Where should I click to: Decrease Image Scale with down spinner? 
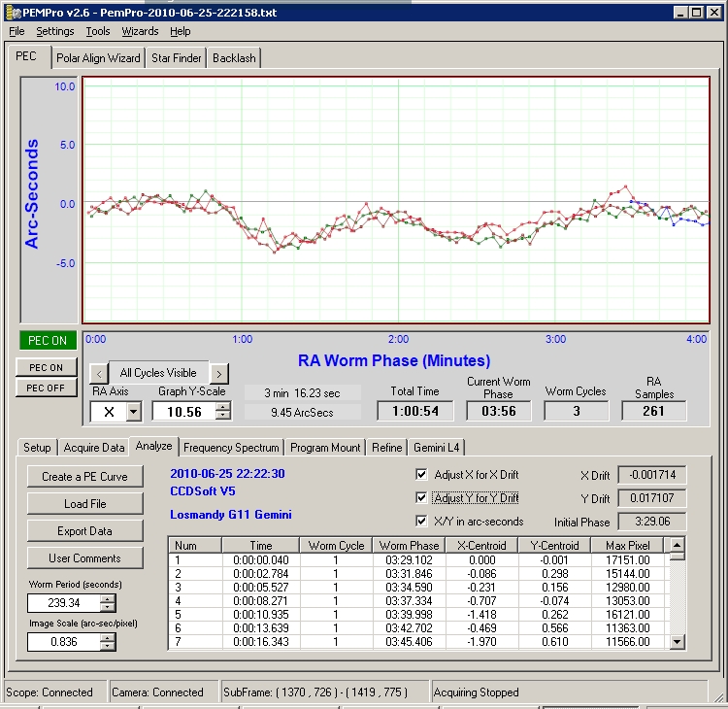108,646
